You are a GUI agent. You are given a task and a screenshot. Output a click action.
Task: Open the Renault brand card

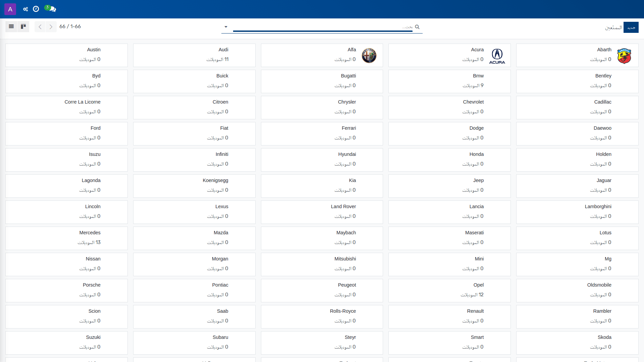[x=449, y=317]
